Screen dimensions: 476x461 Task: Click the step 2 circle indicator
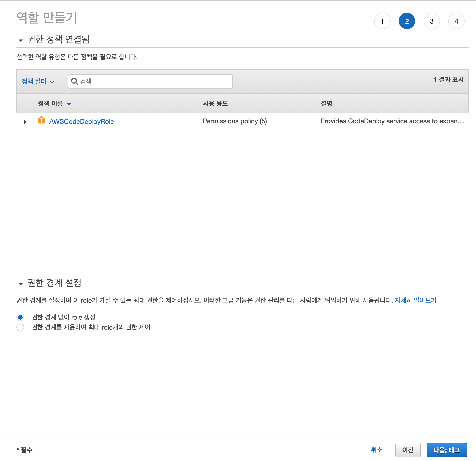pos(407,21)
